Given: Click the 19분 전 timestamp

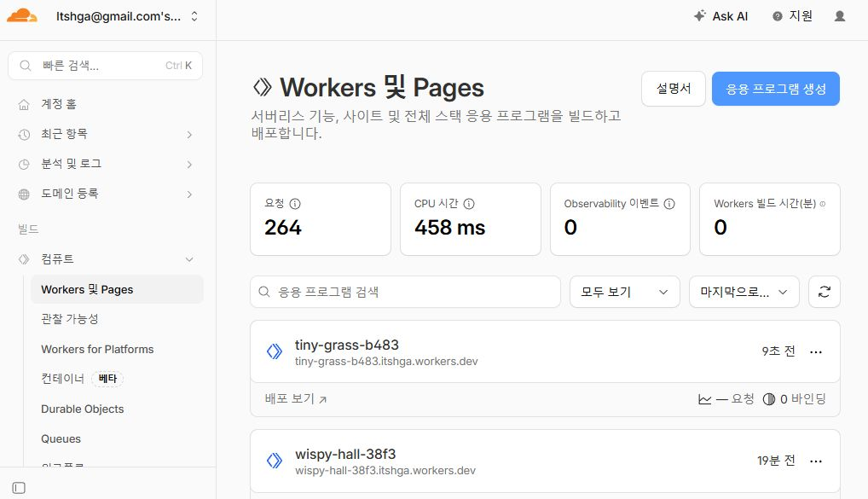Looking at the screenshot, I should tap(776, 461).
